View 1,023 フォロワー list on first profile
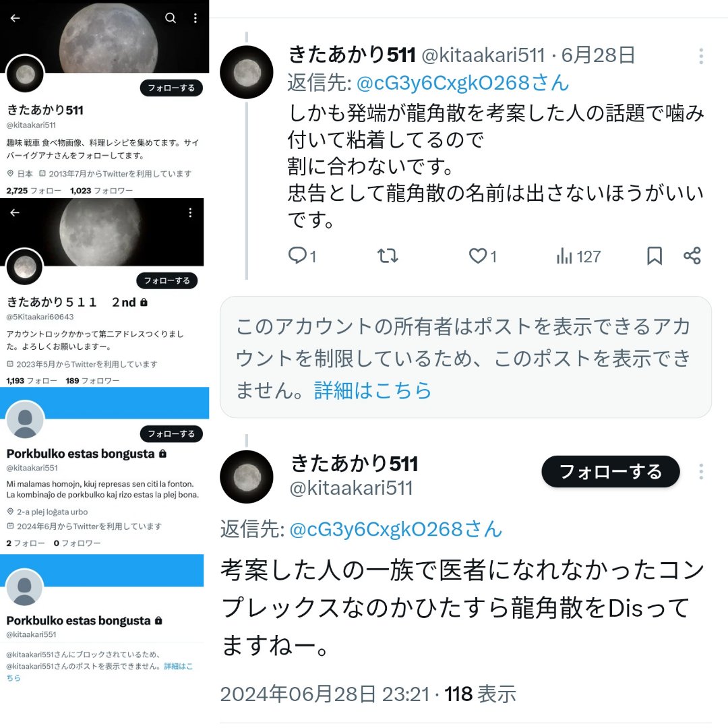 [x=101, y=191]
